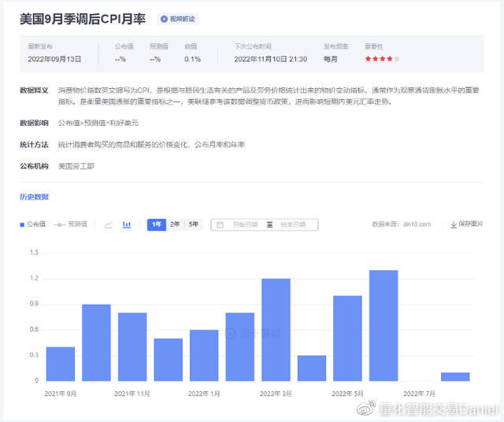Viewport: 504px width, 422px height.
Task: Toggle the 公布值 legend series
Action: [33, 224]
